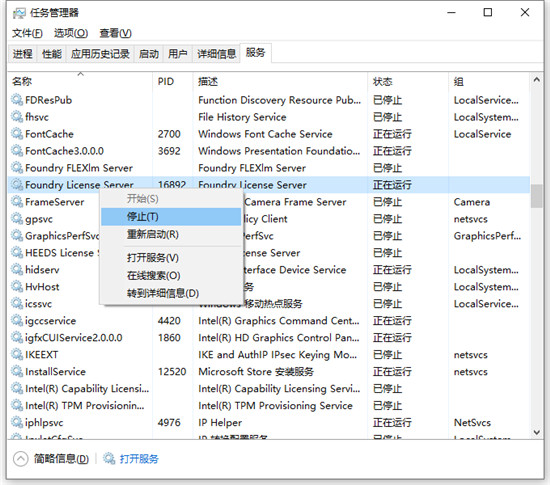The image size is (550, 485).
Task: Click the vertical scrollbar thumb in services list
Action: (x=536, y=196)
